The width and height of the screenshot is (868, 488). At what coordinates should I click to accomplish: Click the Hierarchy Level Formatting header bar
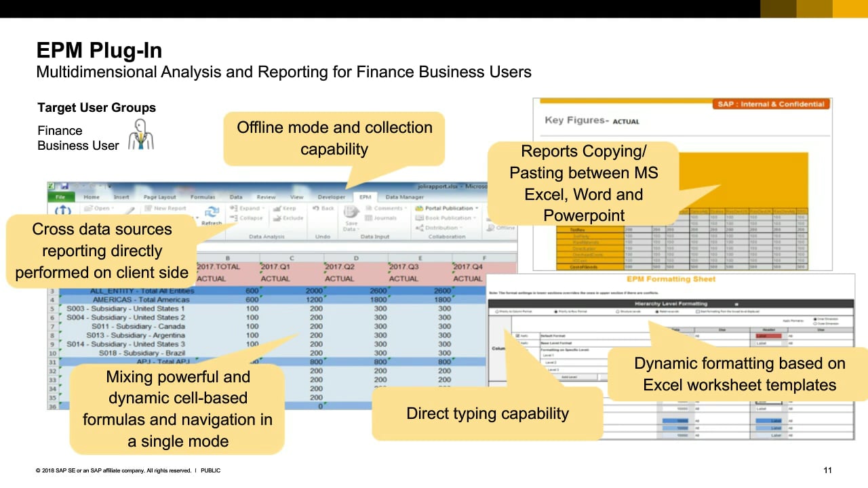coord(670,304)
